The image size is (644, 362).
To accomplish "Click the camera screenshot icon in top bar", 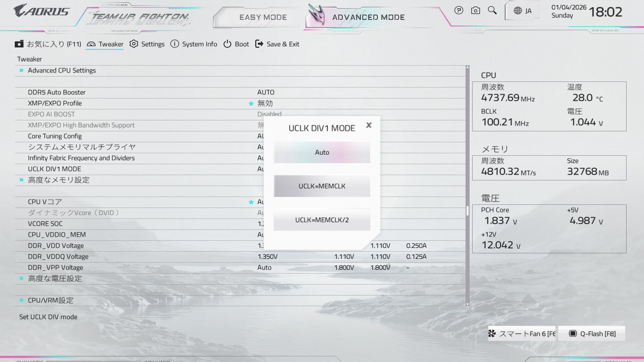I will [475, 10].
